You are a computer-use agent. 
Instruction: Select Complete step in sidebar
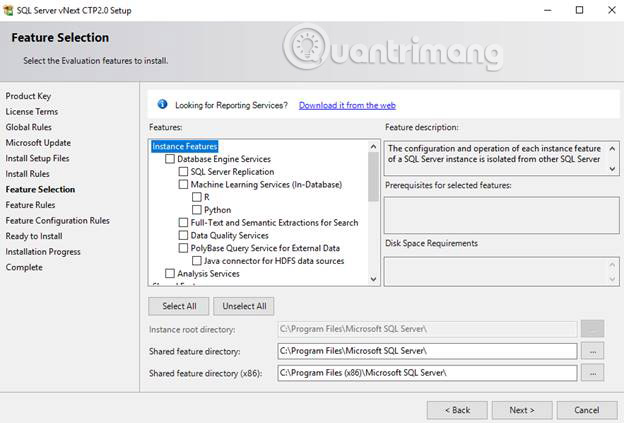[x=24, y=267]
